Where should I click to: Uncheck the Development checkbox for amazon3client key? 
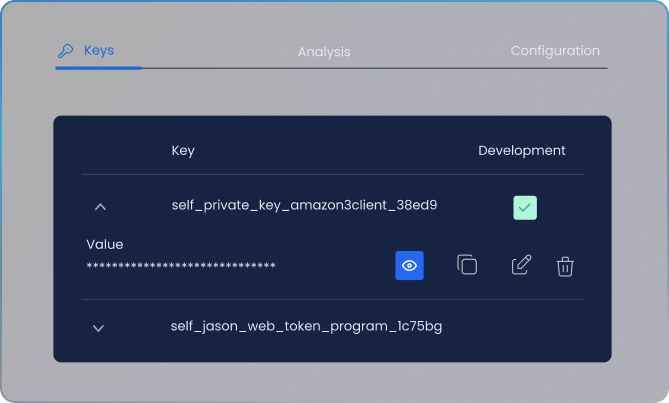point(525,208)
